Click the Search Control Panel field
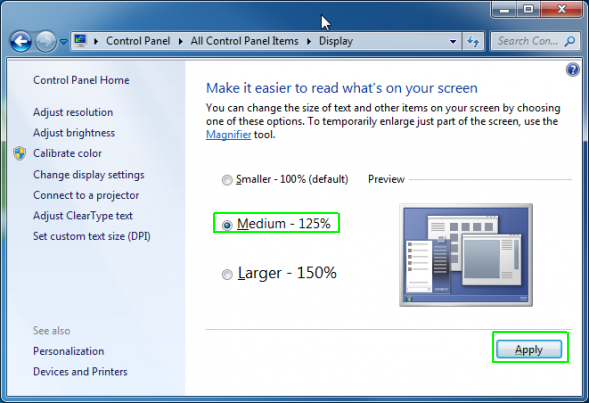This screenshot has width=589, height=403. 528,41
